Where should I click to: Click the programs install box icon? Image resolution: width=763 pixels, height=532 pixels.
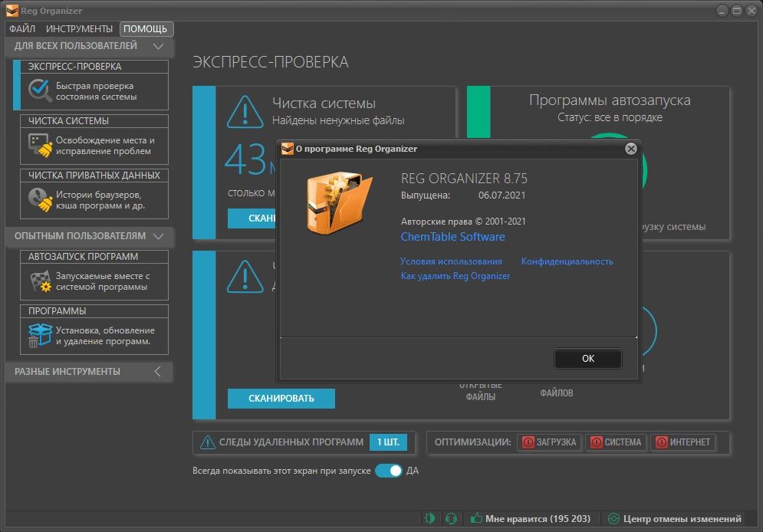(40, 335)
